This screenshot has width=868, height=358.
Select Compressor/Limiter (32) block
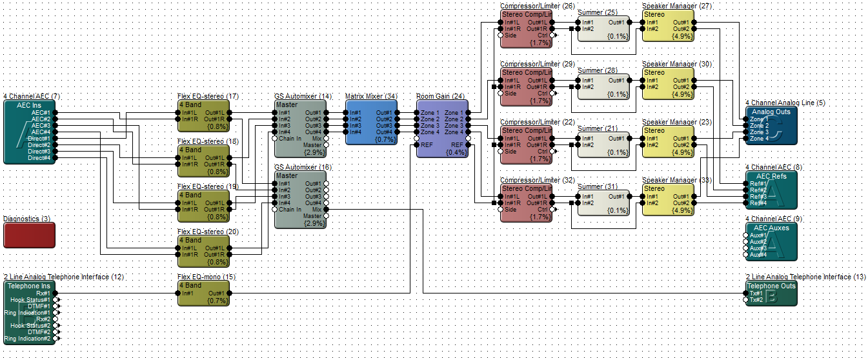[526, 203]
